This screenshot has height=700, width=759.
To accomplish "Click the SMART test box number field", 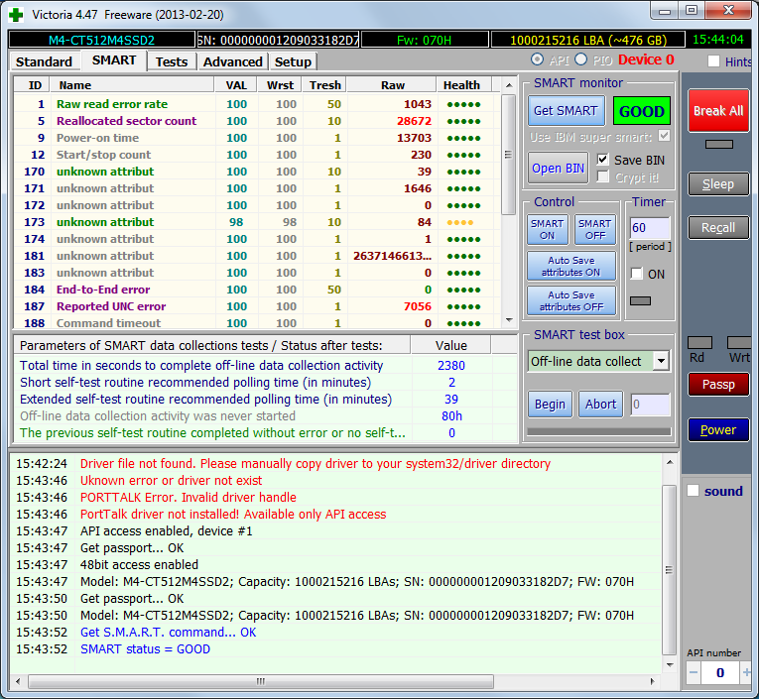I will pyautogui.click(x=650, y=404).
